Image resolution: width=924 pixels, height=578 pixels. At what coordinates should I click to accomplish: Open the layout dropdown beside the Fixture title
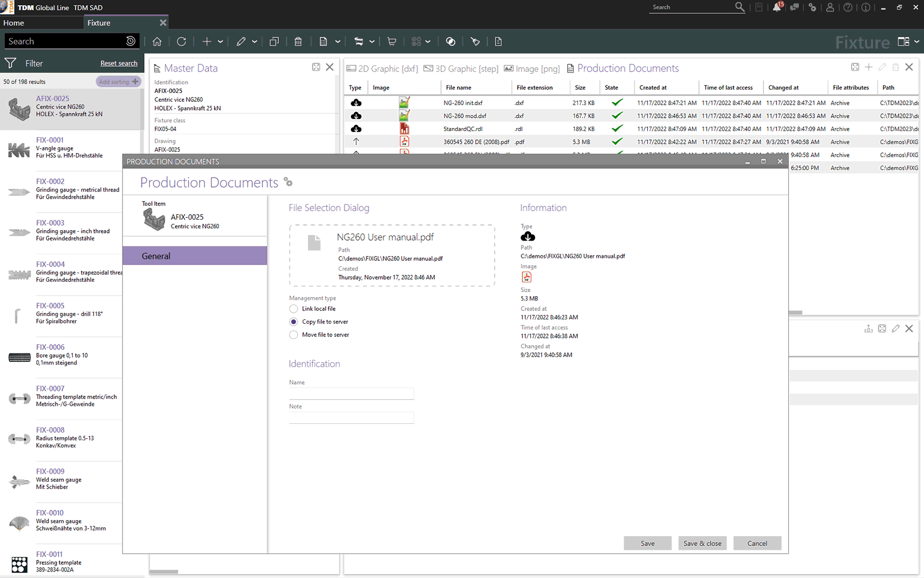916,41
